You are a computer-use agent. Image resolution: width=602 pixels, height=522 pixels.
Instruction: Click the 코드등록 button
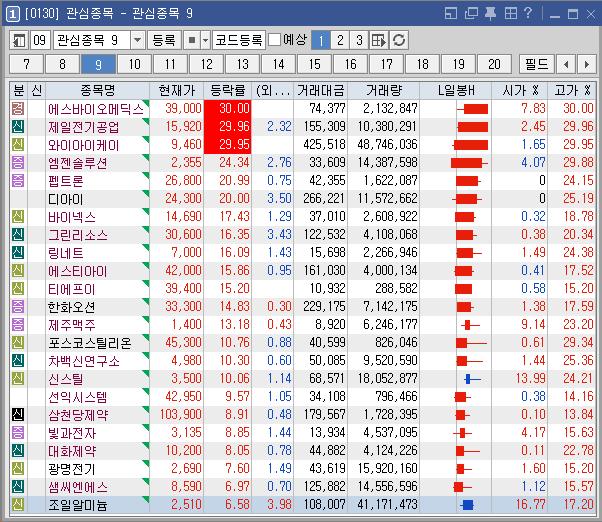click(x=239, y=40)
